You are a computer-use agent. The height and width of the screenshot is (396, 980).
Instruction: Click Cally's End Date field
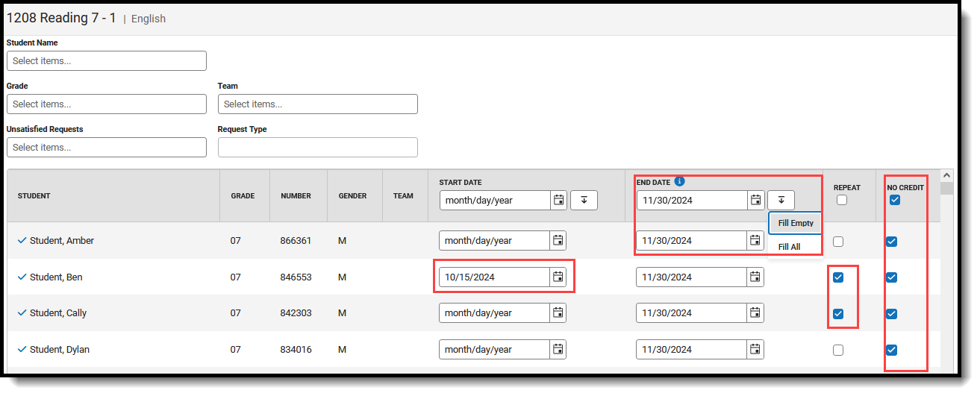pyautogui.click(x=692, y=313)
